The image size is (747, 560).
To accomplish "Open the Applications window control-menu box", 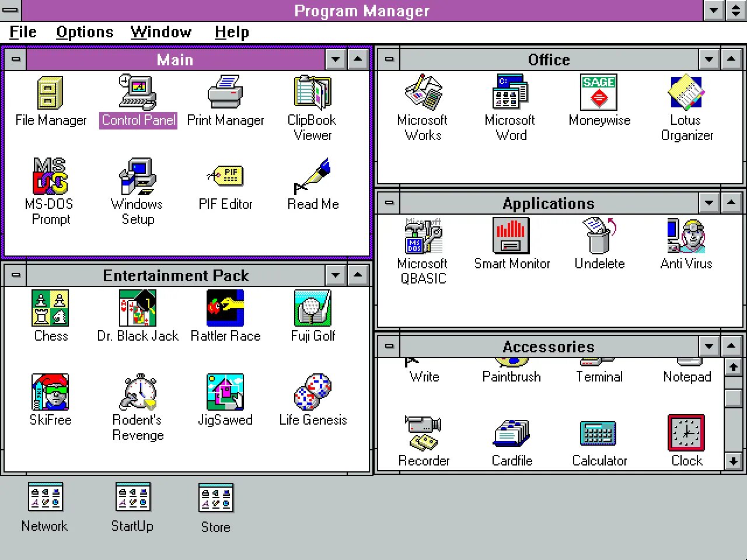I will tap(389, 202).
